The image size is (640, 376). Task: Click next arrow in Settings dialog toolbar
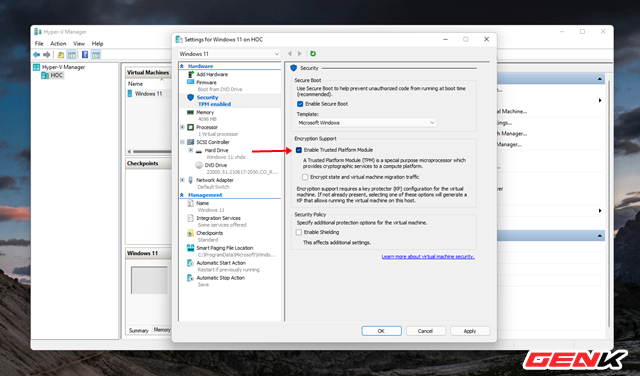pos(300,53)
